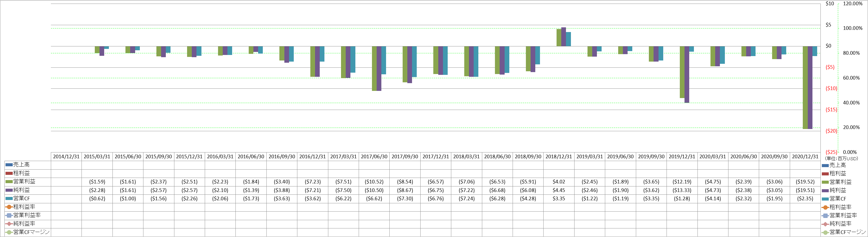Image resolution: width=868 pixels, height=237 pixels.
Task: Select the ($10.52) operating income cell
Action: pos(374,182)
